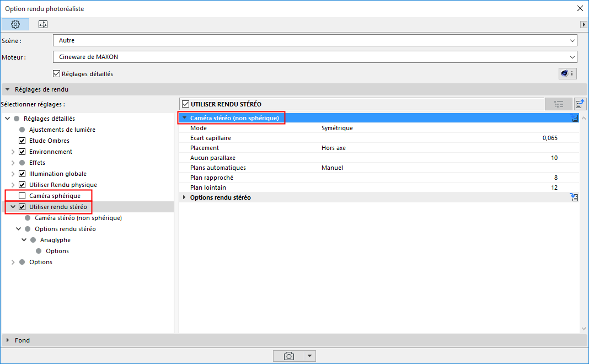The width and height of the screenshot is (589, 364).
Task: Click the camera render button
Action: (288, 356)
